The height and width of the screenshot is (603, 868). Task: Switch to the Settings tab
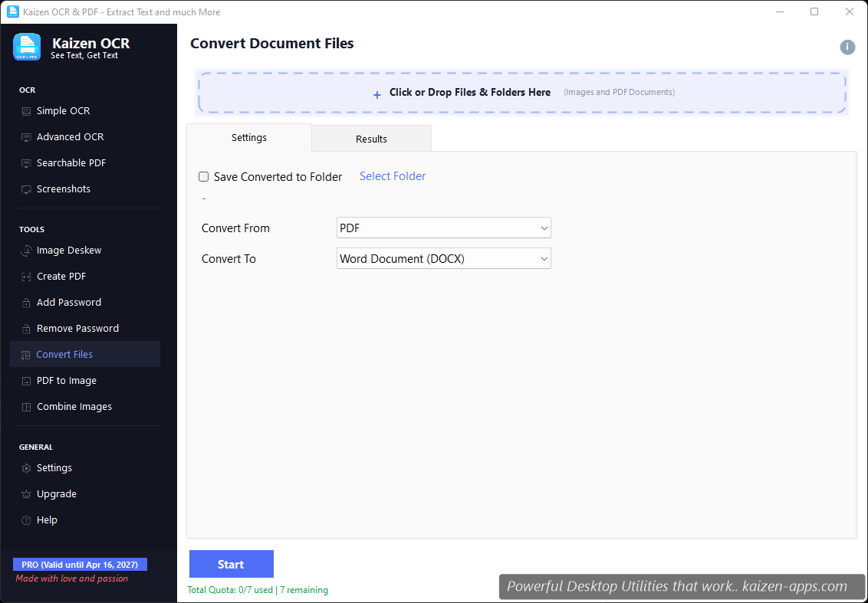click(248, 138)
